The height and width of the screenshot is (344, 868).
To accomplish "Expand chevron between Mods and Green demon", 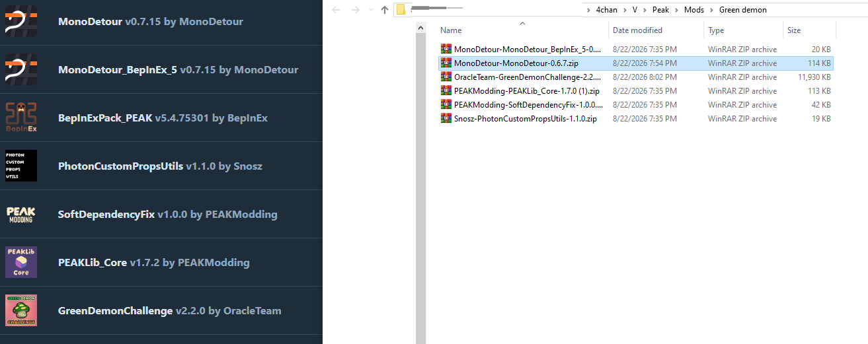I will pyautogui.click(x=711, y=10).
